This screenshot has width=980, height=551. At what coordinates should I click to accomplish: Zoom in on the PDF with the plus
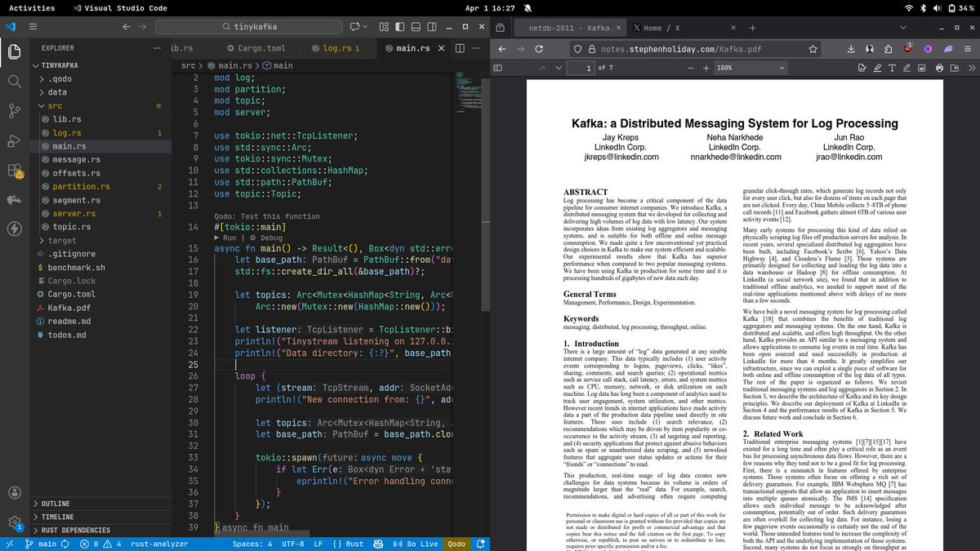click(705, 68)
